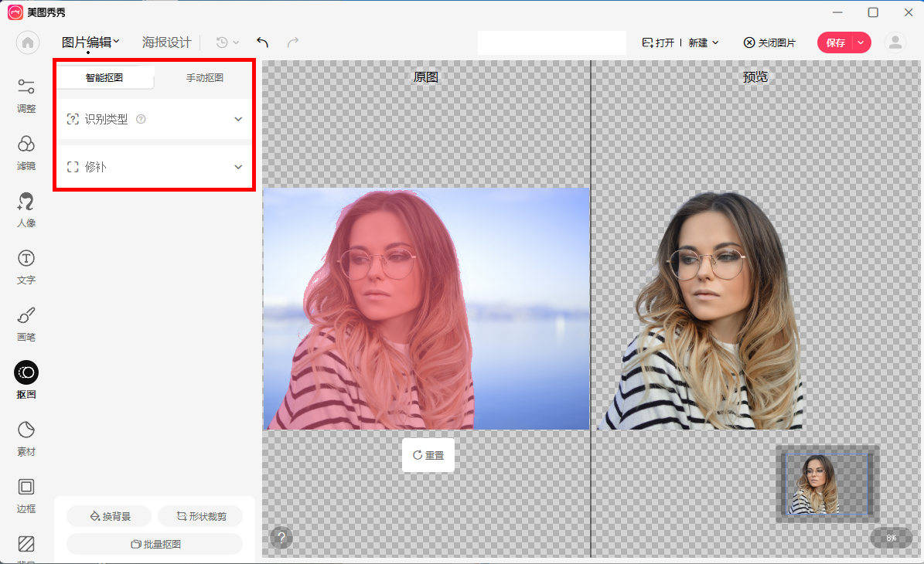The width and height of the screenshot is (924, 564).
Task: Open the 滤镜 filter tool
Action: (26, 152)
